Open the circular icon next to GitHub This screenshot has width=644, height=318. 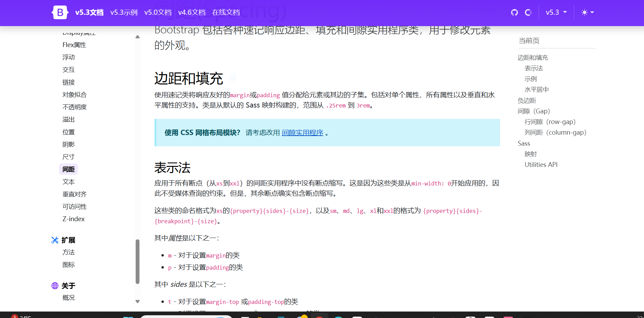click(528, 12)
